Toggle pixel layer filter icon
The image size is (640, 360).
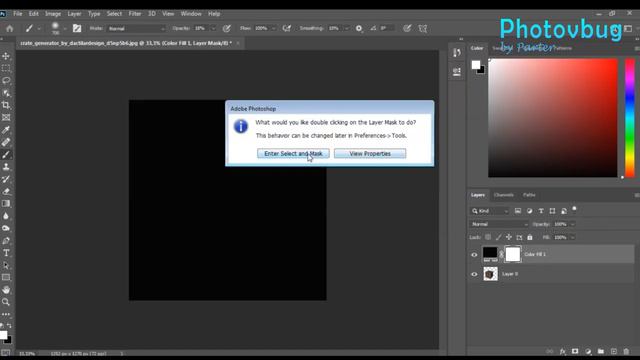(x=518, y=211)
